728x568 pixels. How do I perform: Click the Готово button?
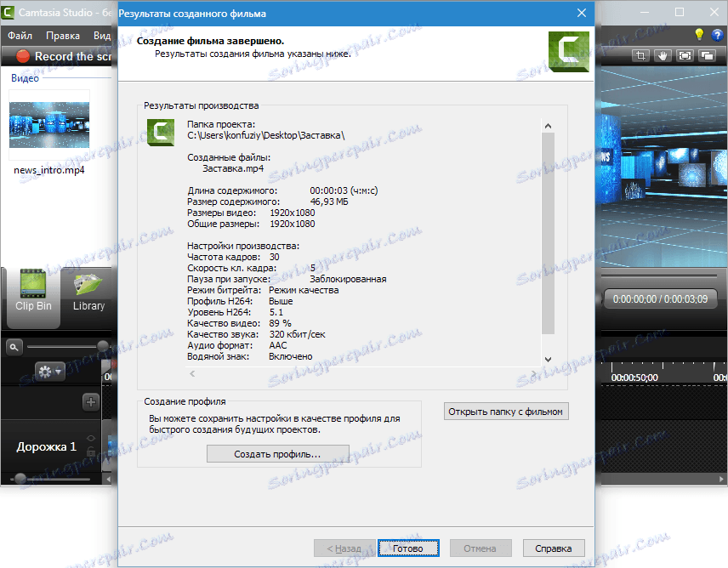(408, 548)
